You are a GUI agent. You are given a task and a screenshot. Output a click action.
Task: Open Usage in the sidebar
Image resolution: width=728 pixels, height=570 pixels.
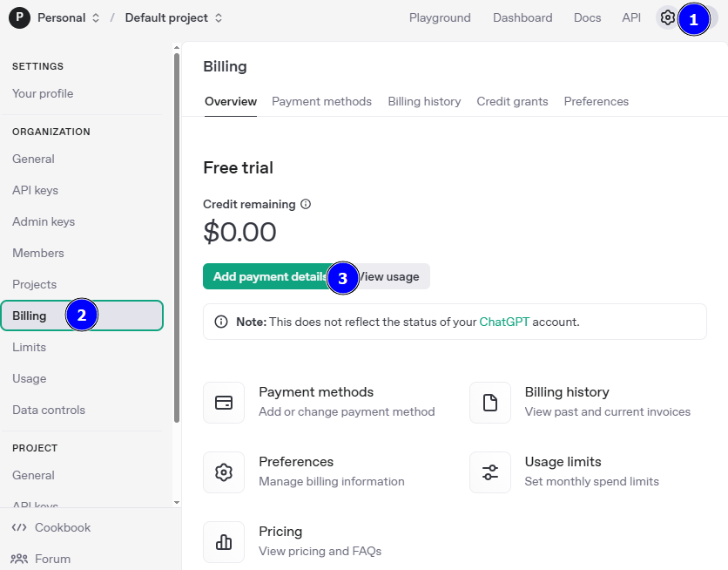coord(30,378)
